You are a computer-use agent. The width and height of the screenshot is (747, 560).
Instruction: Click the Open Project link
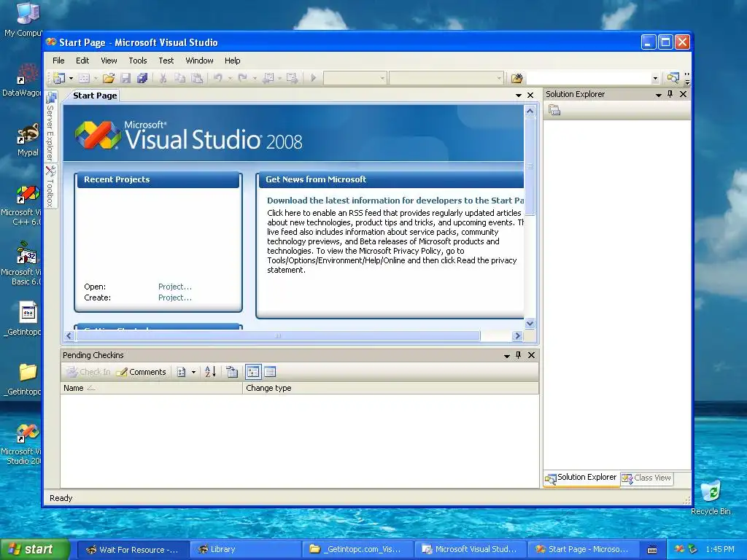(175, 287)
